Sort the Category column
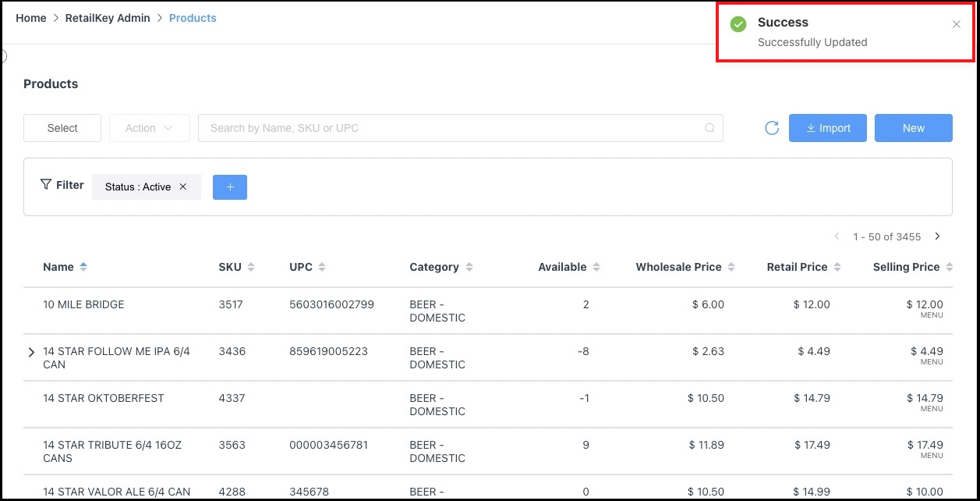980x501 pixels. pyautogui.click(x=469, y=267)
